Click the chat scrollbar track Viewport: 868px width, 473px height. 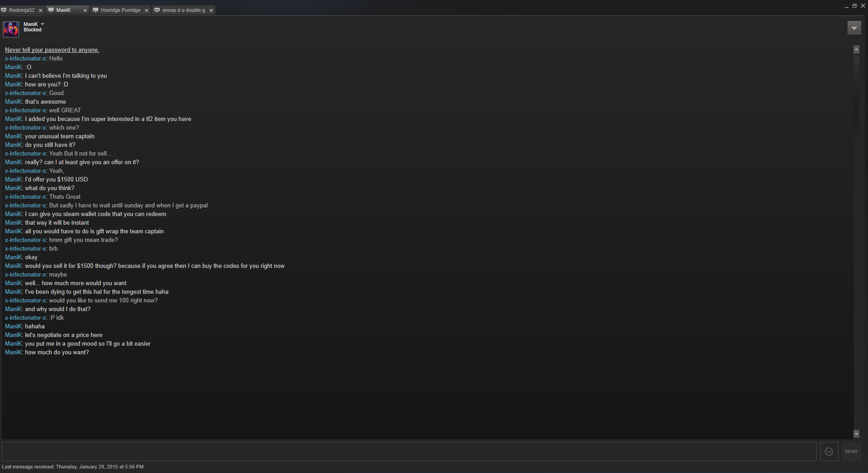(x=856, y=242)
